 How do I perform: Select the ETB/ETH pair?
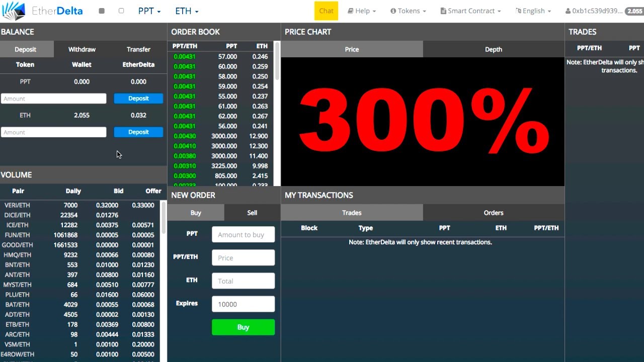point(80,325)
